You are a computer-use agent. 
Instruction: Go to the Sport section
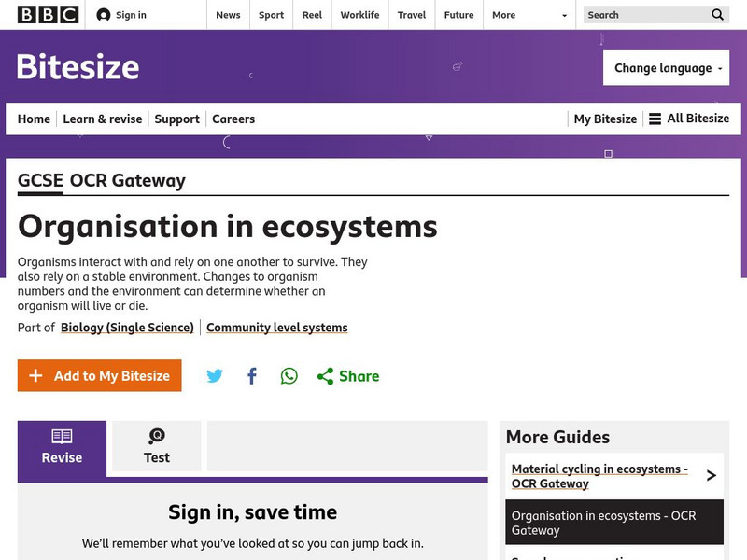(x=271, y=15)
